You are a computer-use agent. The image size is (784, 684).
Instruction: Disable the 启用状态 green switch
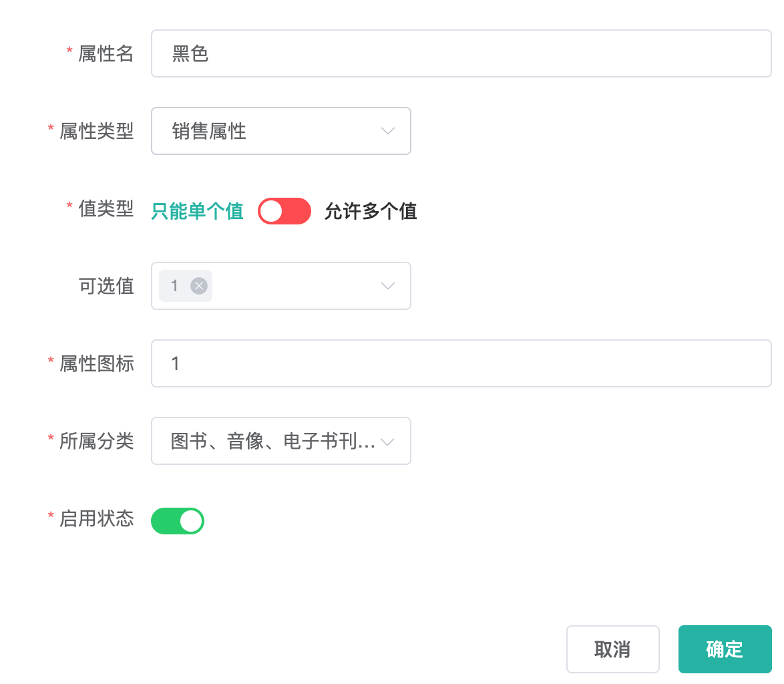tap(177, 521)
